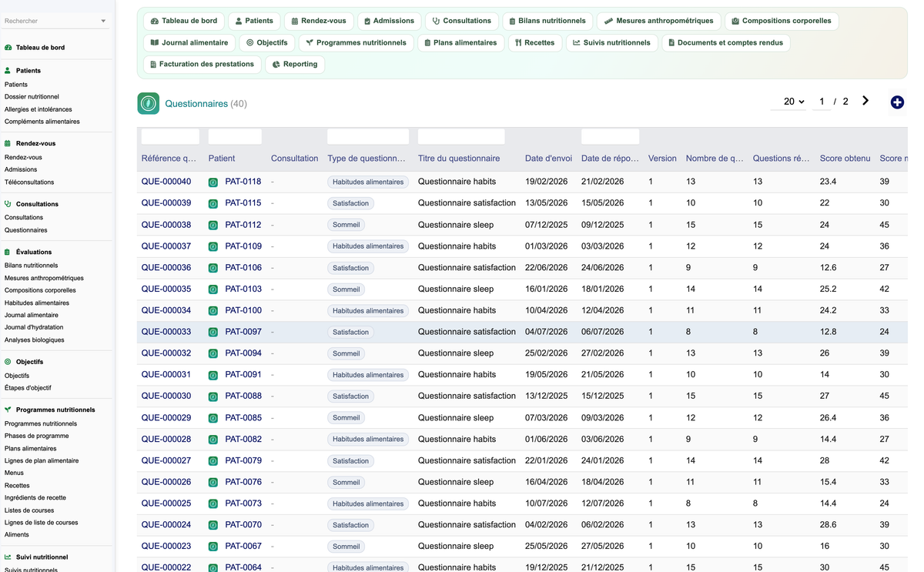Click patient icon next to PAT-0109
Screen dimensions: 924x572
pos(213,247)
